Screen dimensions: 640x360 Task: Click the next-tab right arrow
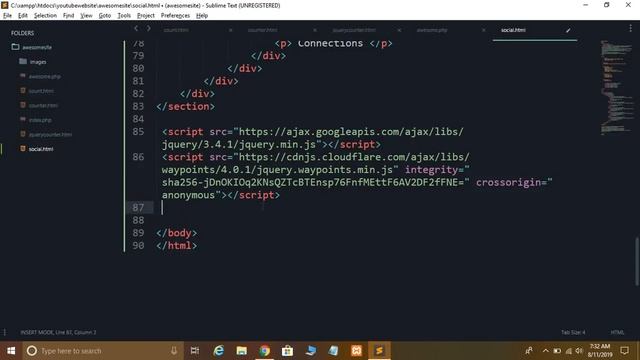coord(149,29)
